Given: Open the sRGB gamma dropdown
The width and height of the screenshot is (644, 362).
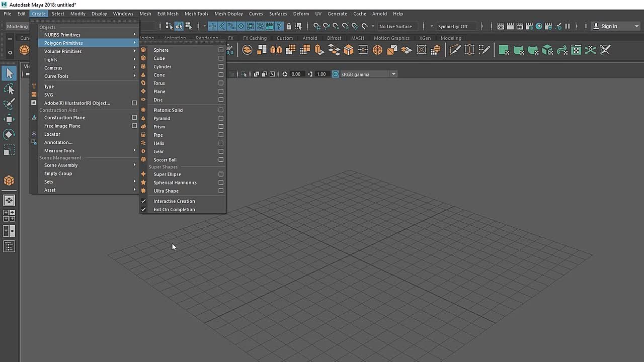Looking at the screenshot, I should coord(393,74).
